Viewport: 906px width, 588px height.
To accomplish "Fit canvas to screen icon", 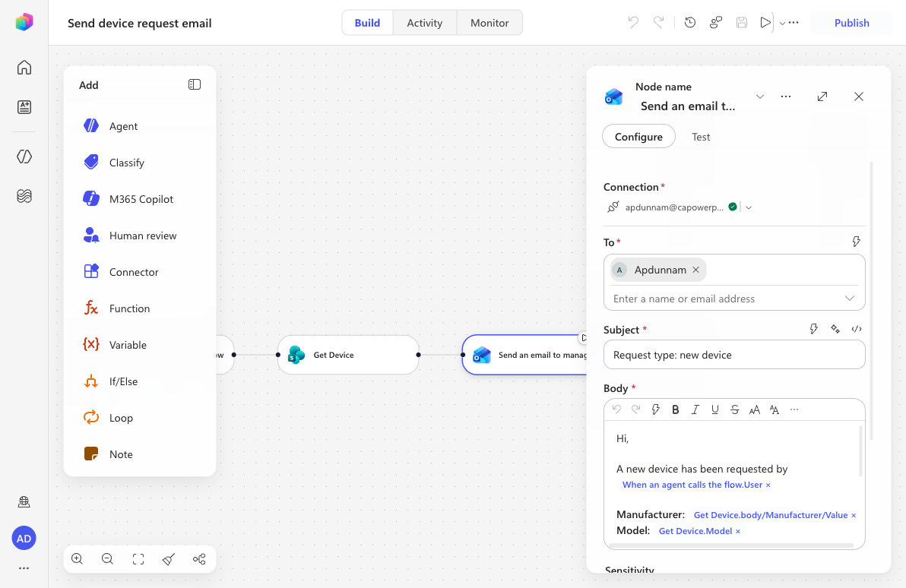I will coord(138,558).
